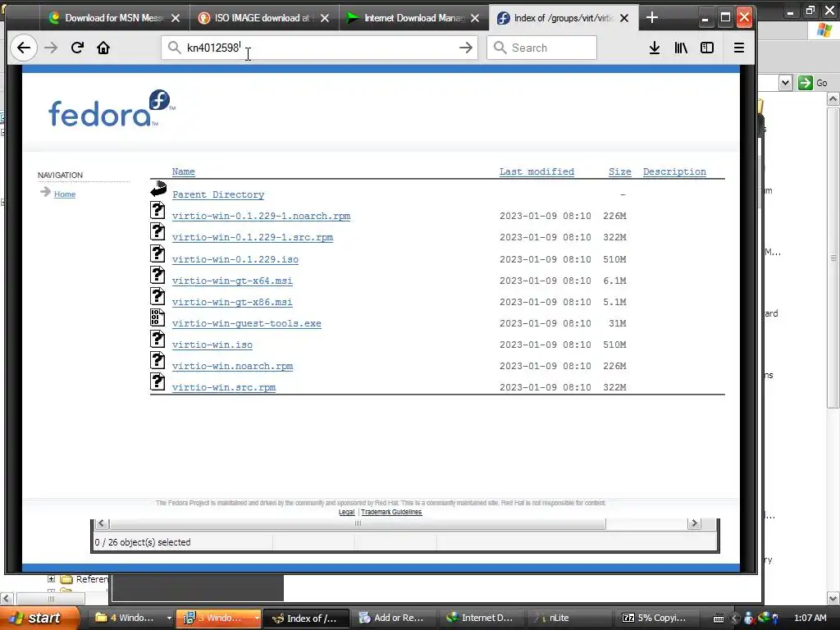Click the browser forward arrow
840x630 pixels.
(x=51, y=48)
